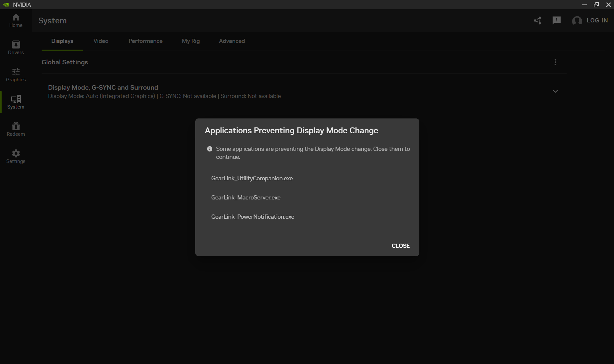Go to Home in the sidebar
This screenshot has height=364, width=614.
16,20
